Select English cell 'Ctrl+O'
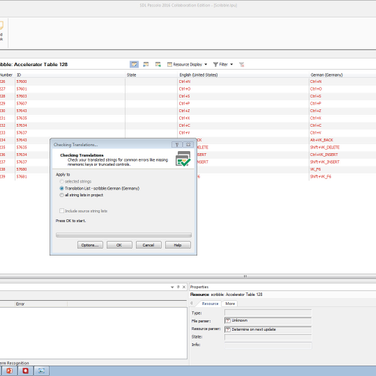Image resolution: width=376 pixels, height=376 pixels. click(244, 89)
